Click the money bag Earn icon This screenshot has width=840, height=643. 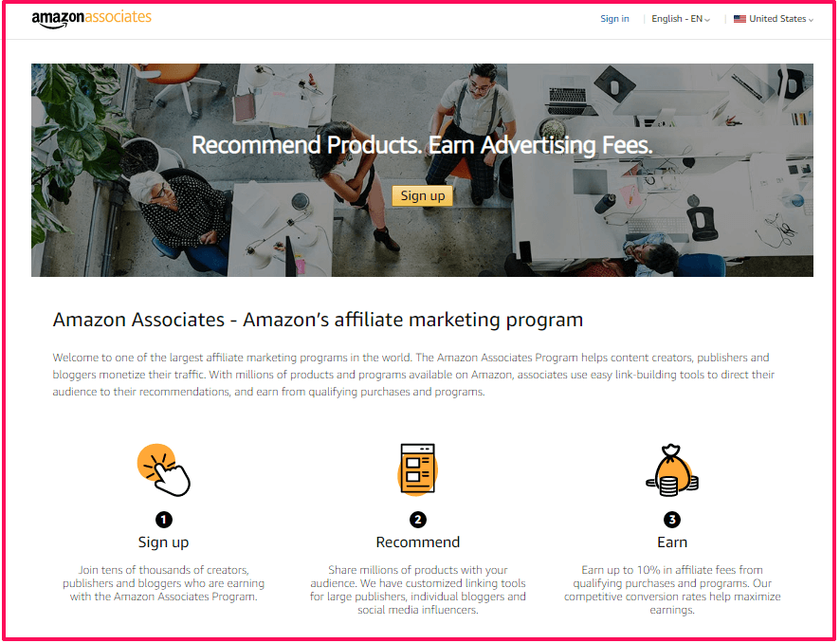[672, 470]
